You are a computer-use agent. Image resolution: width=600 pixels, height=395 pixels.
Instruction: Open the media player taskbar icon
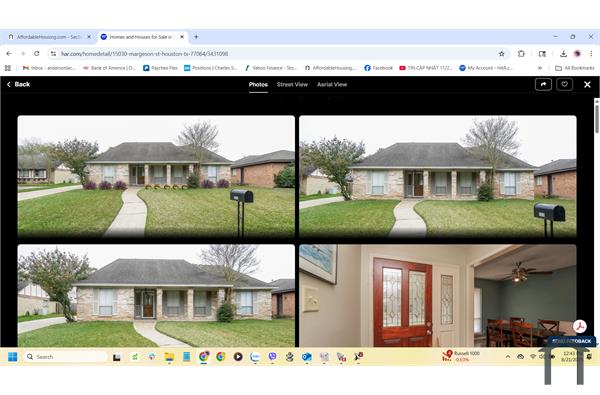pyautogui.click(x=238, y=357)
